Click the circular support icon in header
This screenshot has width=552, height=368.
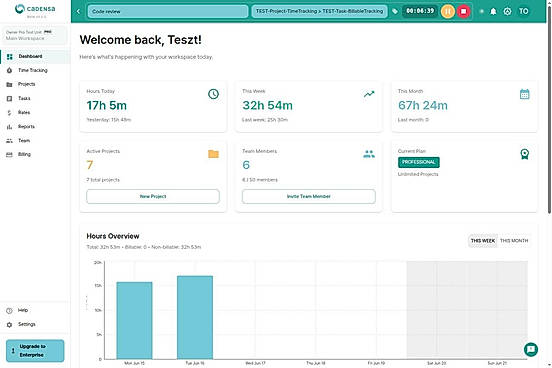pos(507,11)
